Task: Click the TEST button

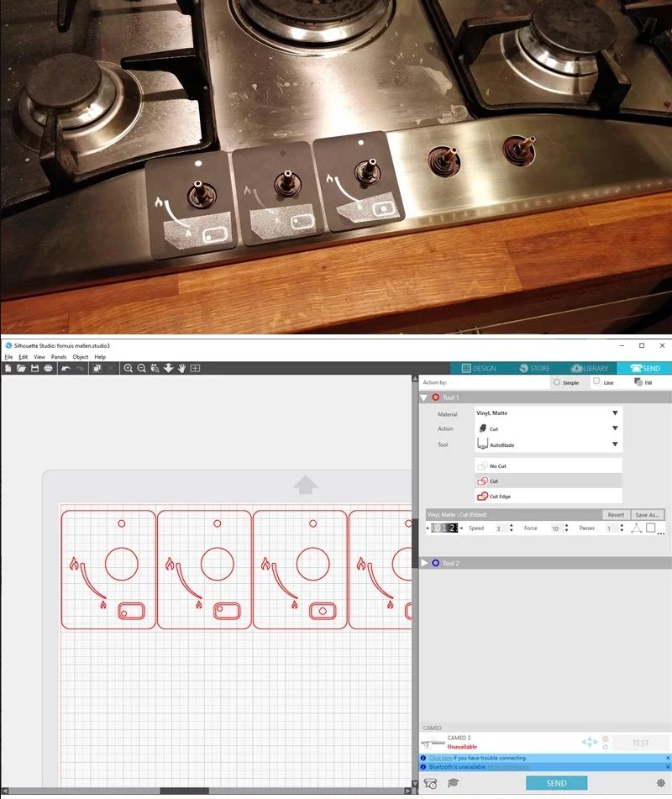Action: coord(640,743)
